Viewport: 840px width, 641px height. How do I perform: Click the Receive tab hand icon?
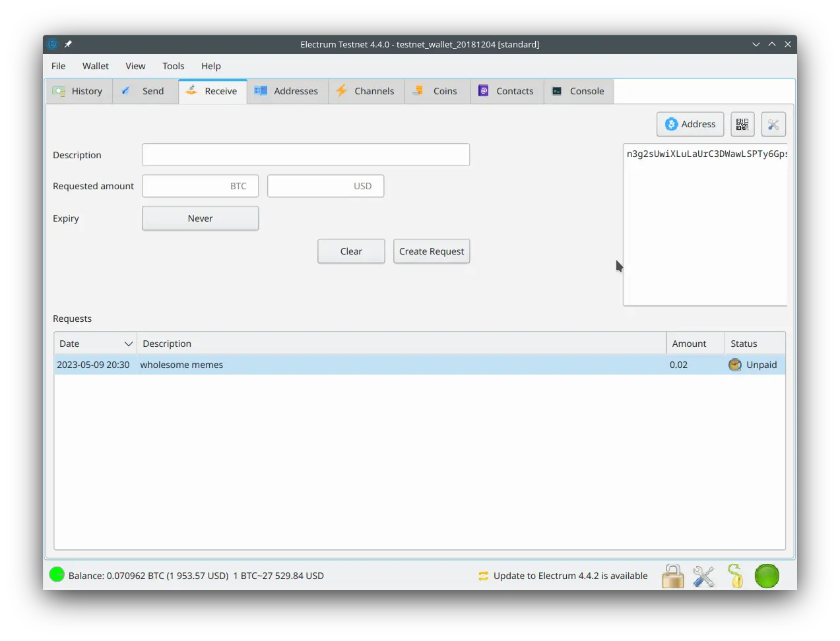click(191, 90)
